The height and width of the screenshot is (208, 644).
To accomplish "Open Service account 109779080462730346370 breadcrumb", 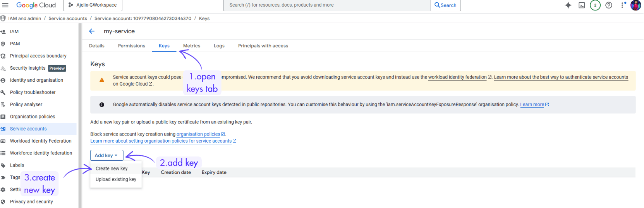I will click(x=143, y=18).
